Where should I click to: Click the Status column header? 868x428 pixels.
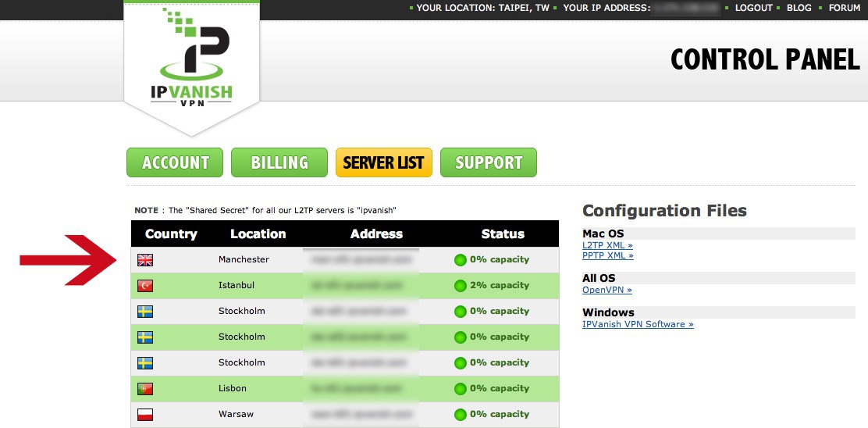(x=503, y=234)
